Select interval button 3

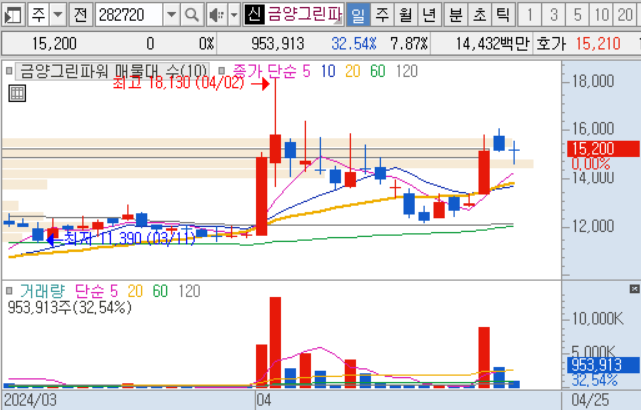coord(554,15)
